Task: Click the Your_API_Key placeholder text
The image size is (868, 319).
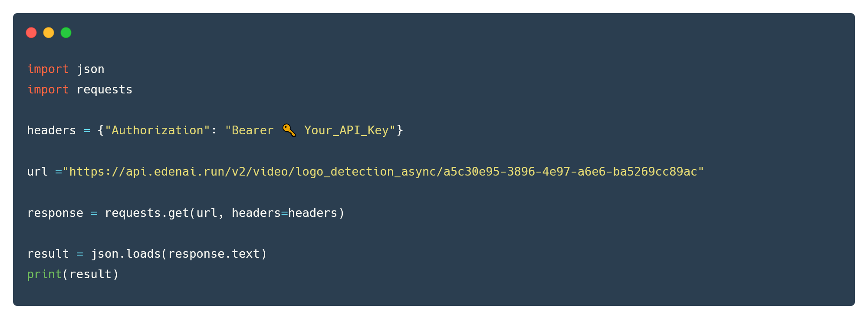Action: click(x=346, y=130)
